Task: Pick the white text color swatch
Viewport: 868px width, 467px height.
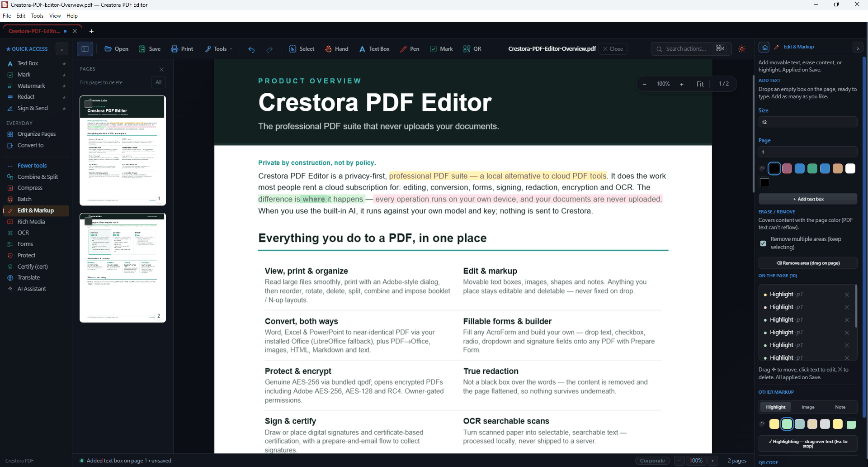Action: [850, 168]
